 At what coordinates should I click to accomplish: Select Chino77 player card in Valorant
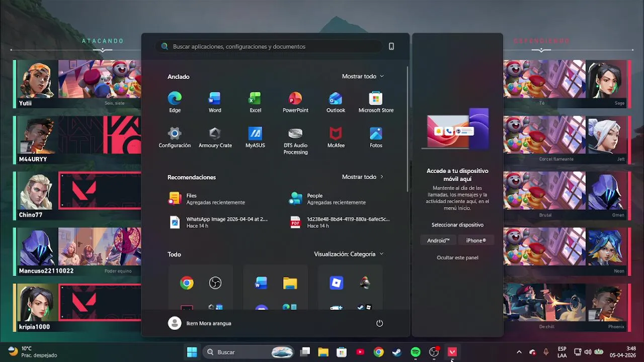click(x=77, y=196)
